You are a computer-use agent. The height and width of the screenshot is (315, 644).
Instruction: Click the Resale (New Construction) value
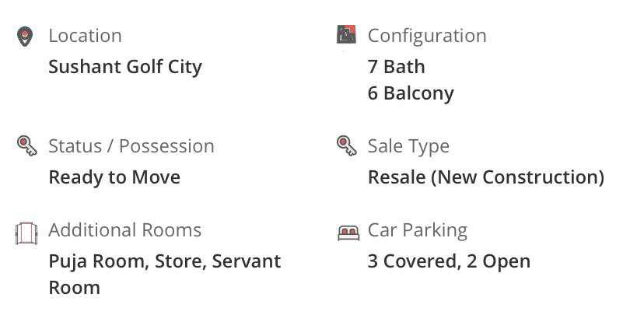tap(486, 177)
